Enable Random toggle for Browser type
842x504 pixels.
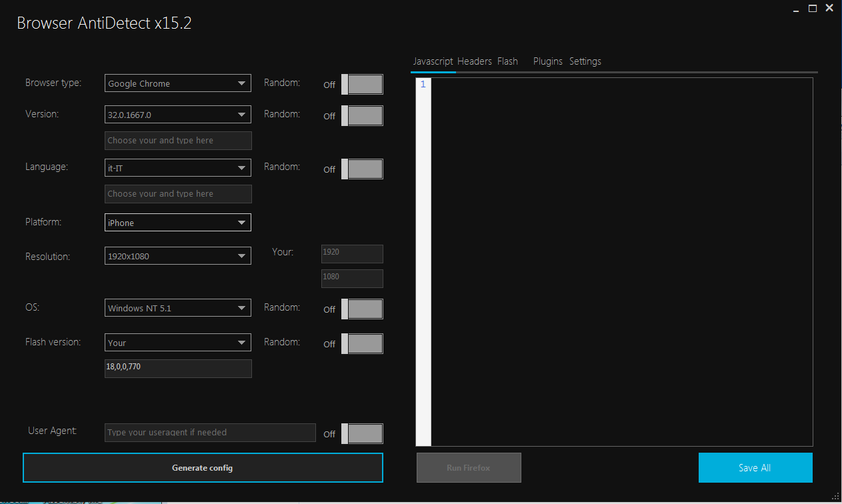pyautogui.click(x=362, y=85)
